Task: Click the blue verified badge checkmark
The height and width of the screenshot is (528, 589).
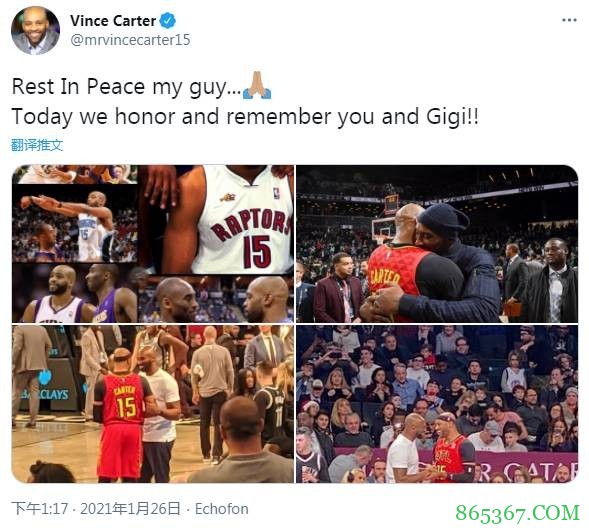Action: point(168,21)
